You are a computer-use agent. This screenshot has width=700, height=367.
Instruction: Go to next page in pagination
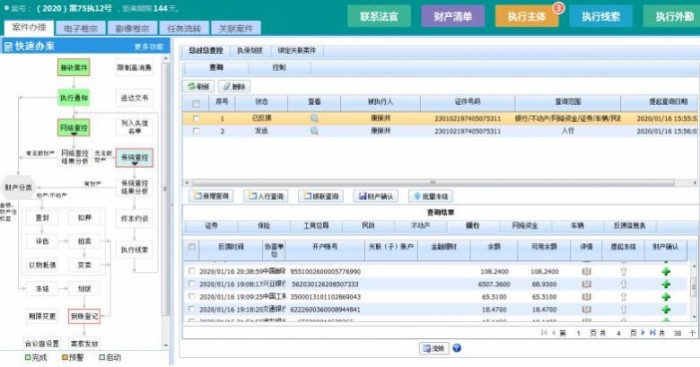pos(643,333)
